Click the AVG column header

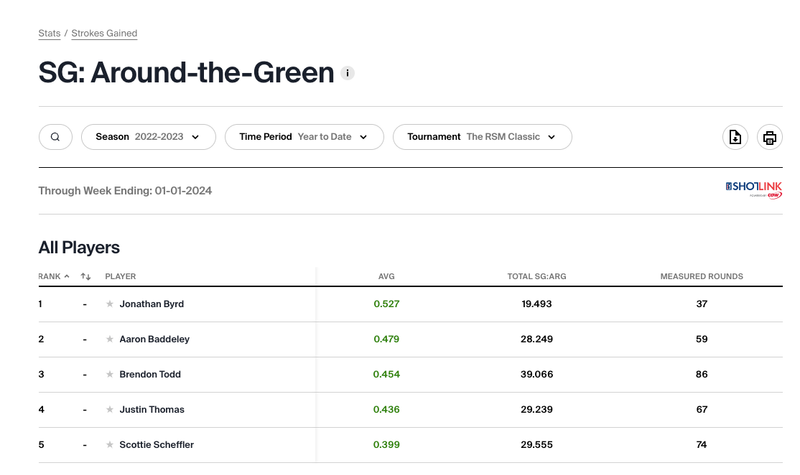pos(386,277)
